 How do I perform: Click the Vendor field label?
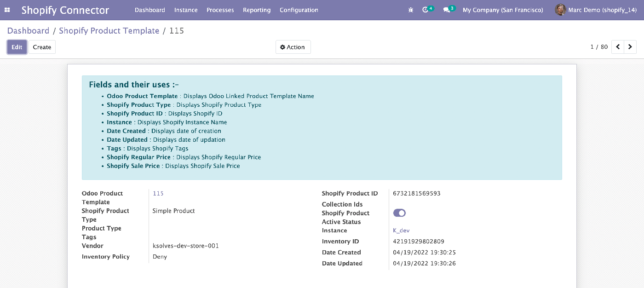click(92, 246)
